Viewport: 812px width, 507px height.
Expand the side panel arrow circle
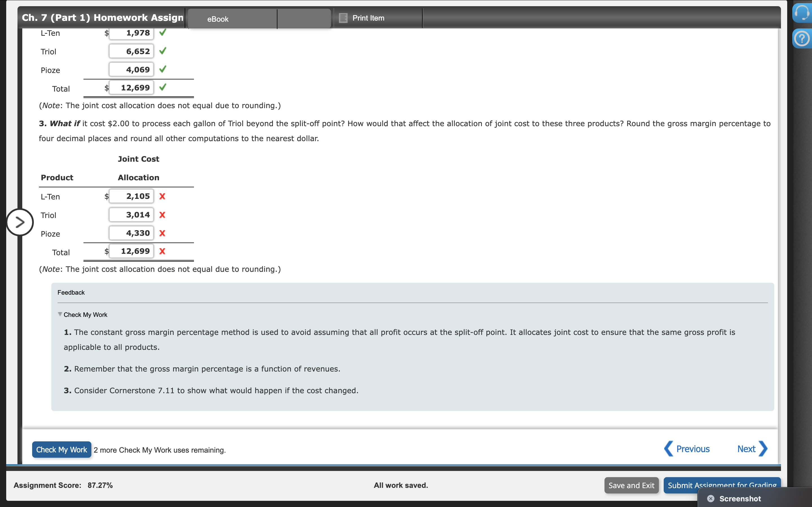tap(20, 222)
